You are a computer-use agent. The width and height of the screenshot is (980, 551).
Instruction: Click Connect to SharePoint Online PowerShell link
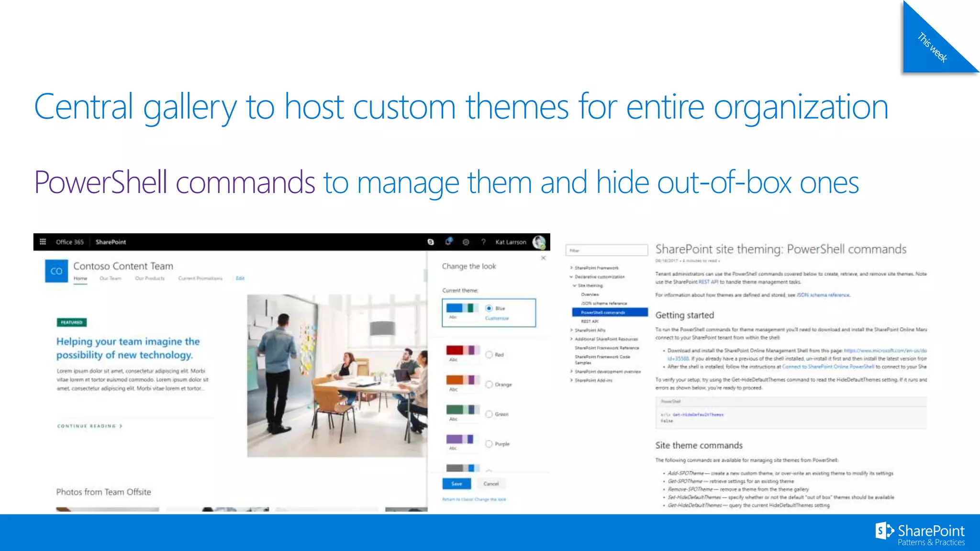[828, 367]
